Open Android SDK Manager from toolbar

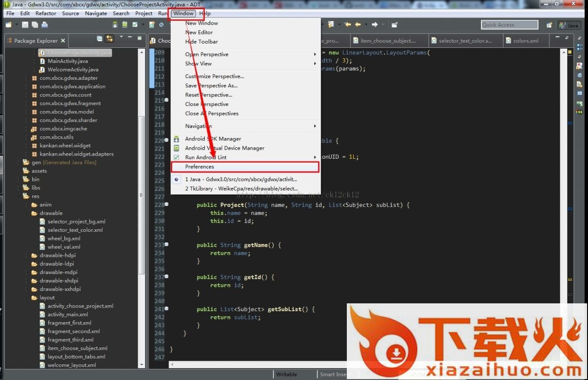[116, 25]
